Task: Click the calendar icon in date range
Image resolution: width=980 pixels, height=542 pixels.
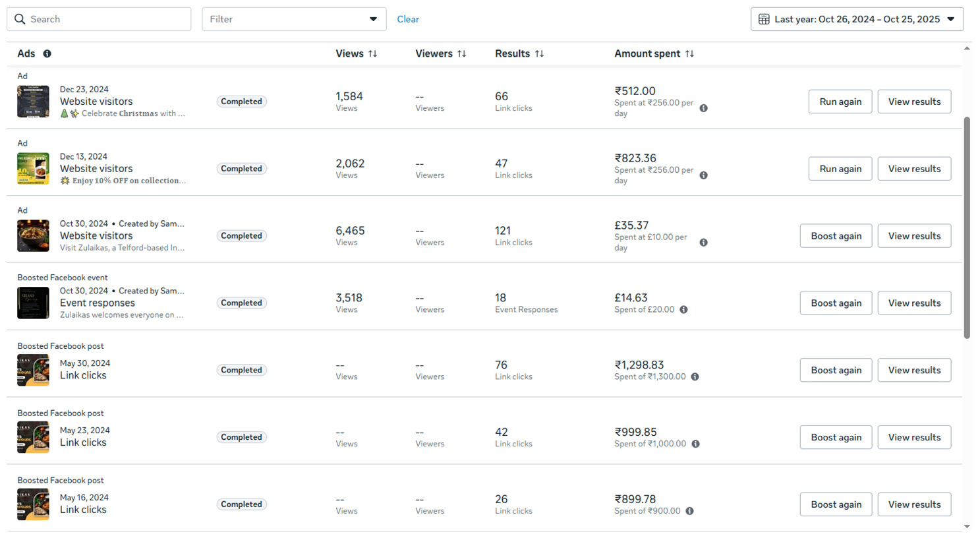Action: pyautogui.click(x=764, y=19)
